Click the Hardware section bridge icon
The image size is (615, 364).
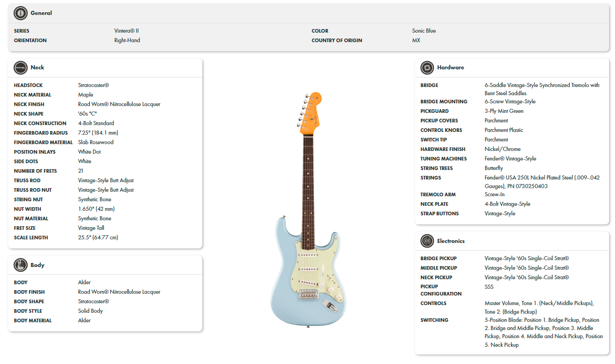point(427,68)
